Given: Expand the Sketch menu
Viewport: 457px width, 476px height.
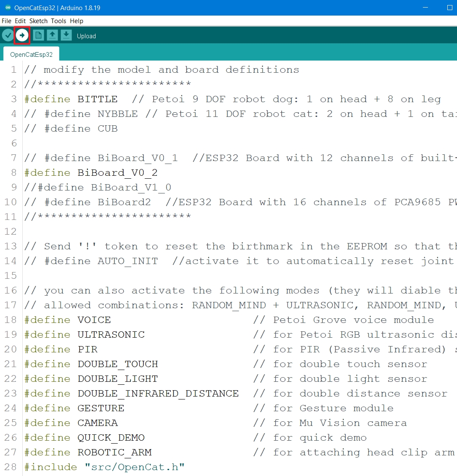Looking at the screenshot, I should click(x=38, y=21).
